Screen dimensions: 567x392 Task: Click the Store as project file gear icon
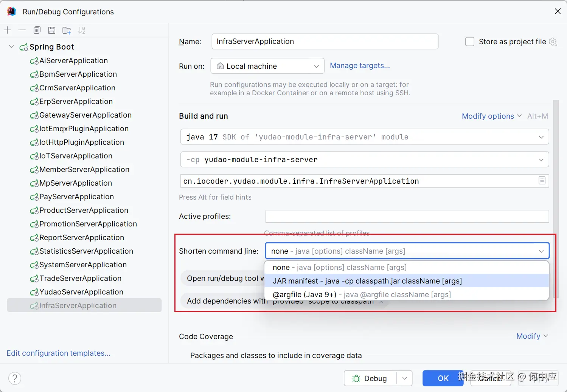pos(553,42)
